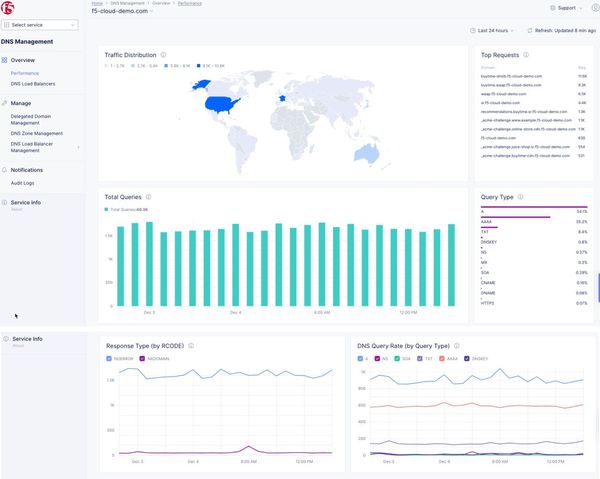The image size is (600, 479).
Task: Click the Total Queries legend color swatch
Action: coord(108,209)
